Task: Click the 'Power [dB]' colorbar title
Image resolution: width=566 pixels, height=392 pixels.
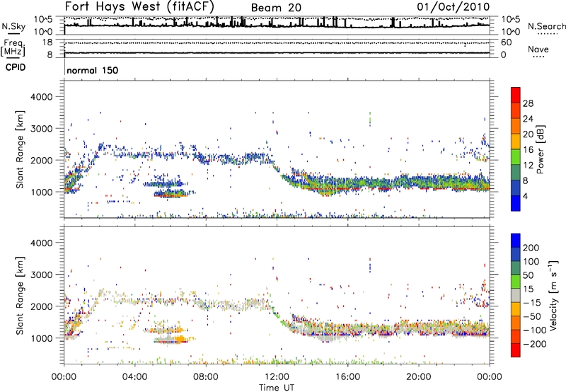Action: 540,149
